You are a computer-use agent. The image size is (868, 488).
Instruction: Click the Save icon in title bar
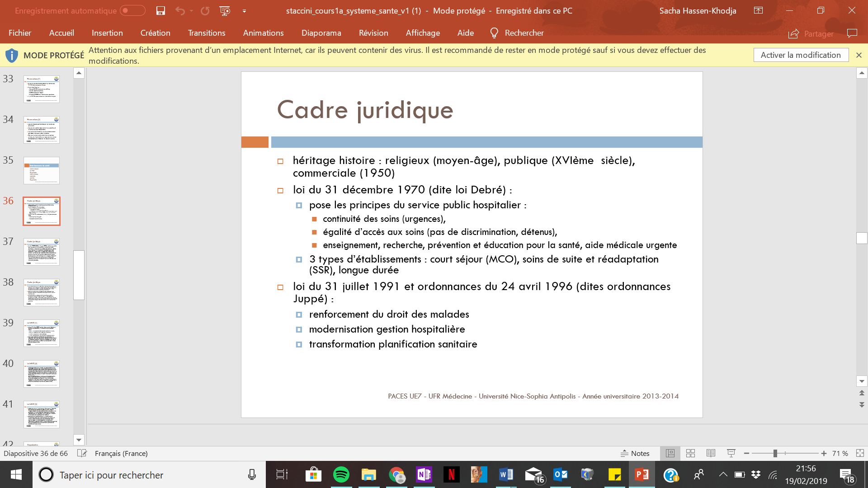(x=160, y=11)
